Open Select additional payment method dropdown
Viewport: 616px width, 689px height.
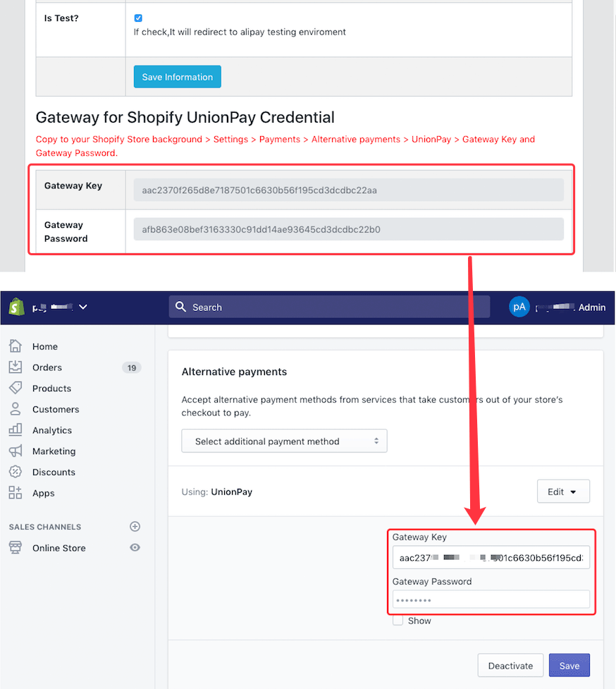point(284,441)
